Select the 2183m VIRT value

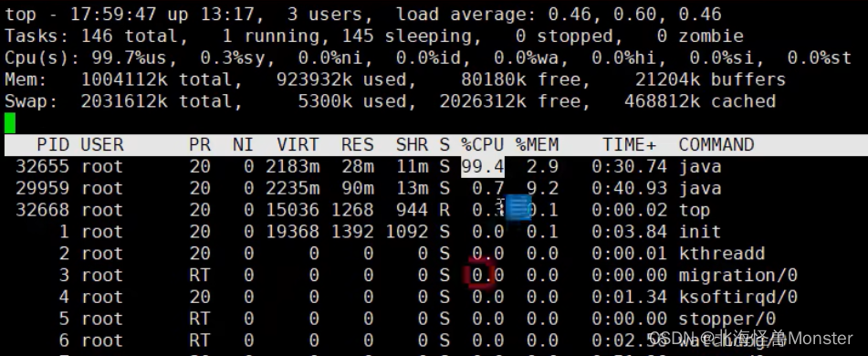pyautogui.click(x=292, y=167)
